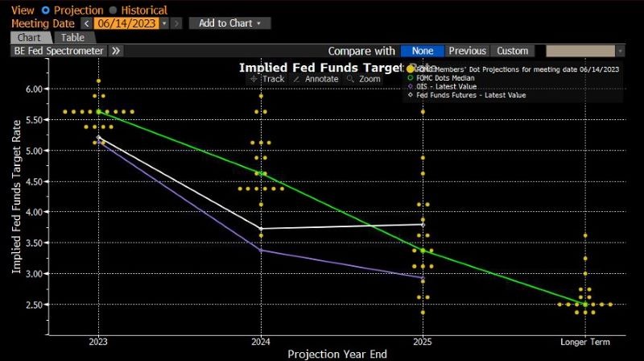Select Previous comparison option

468,51
